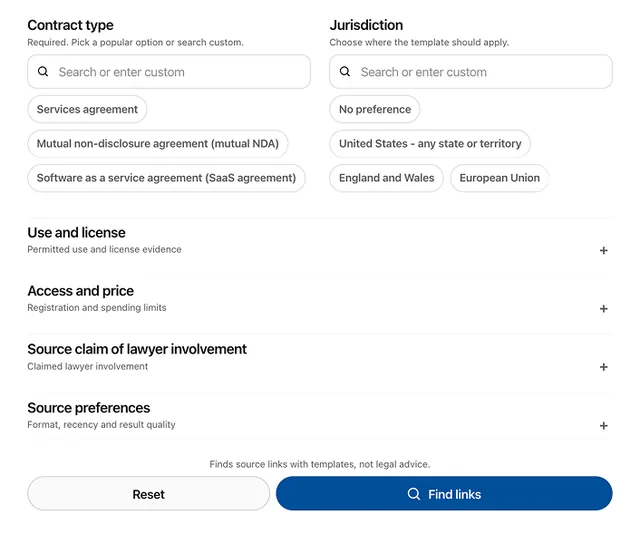Click the Contract type heading
The height and width of the screenshot is (534, 640).
[71, 25]
